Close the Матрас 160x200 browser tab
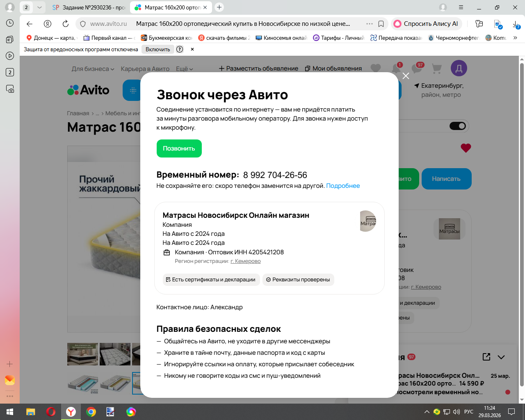Image resolution: width=525 pixels, height=420 pixels. tap(205, 7)
